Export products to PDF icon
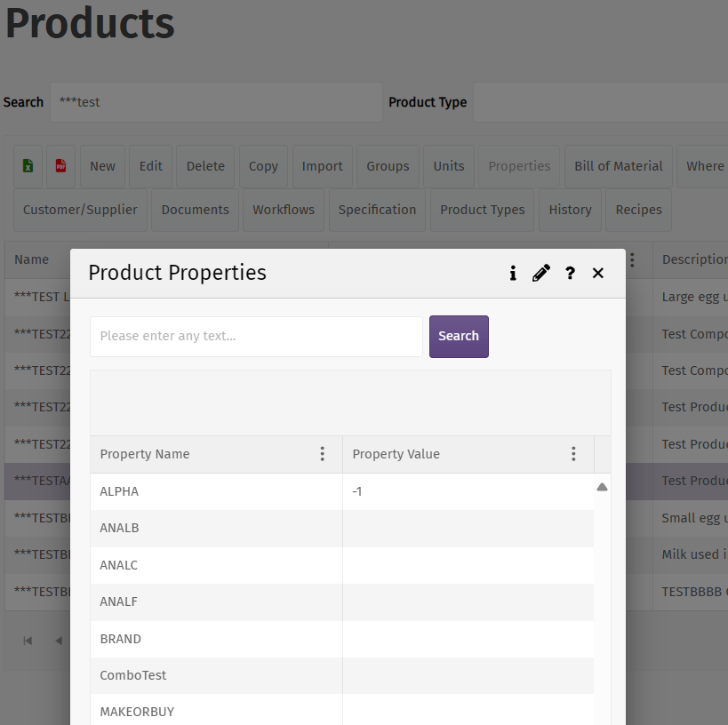 pos(61,166)
